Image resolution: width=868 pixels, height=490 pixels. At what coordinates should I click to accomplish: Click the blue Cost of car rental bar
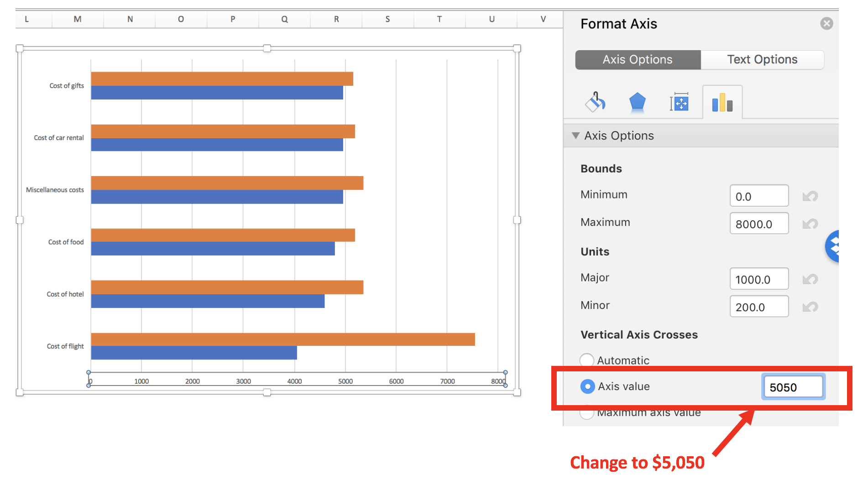coord(217,145)
